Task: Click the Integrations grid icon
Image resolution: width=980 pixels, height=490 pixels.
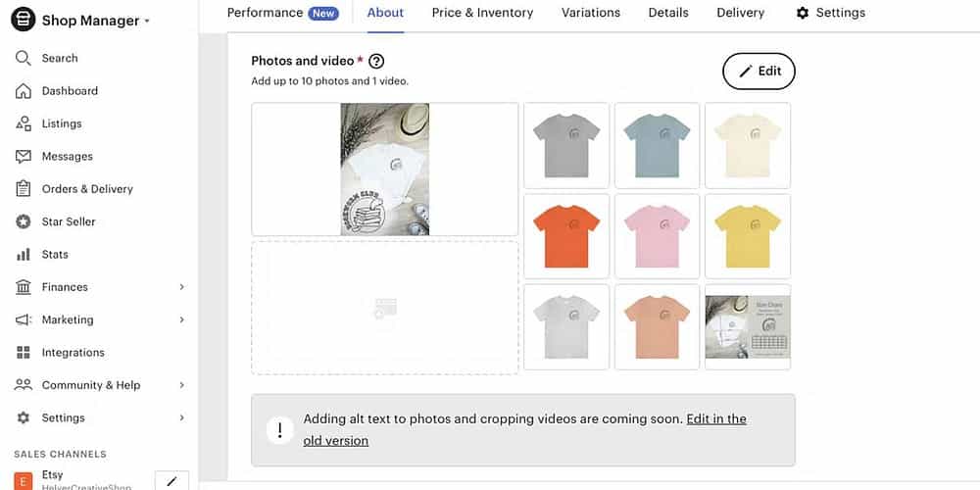Action: click(24, 353)
